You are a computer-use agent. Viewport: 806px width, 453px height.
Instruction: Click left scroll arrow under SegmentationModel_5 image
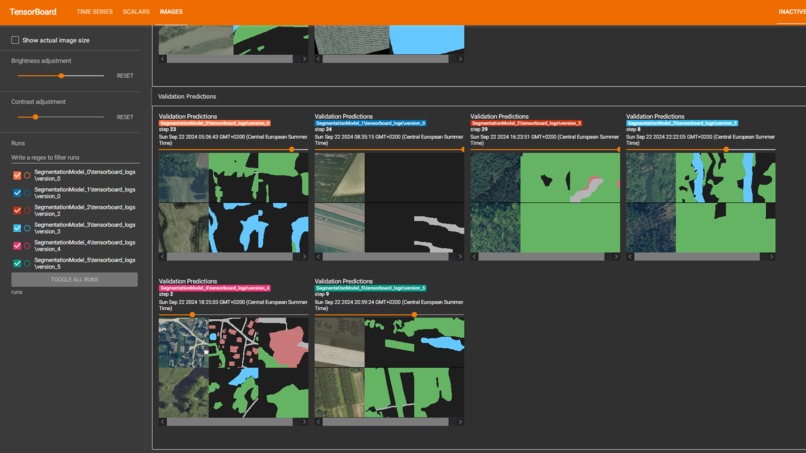[318, 422]
